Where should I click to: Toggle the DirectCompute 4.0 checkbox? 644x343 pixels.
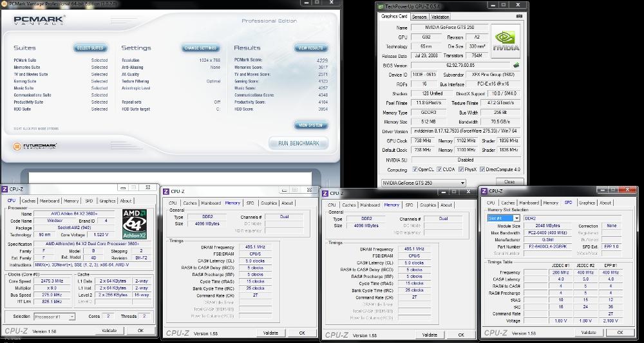pos(482,169)
